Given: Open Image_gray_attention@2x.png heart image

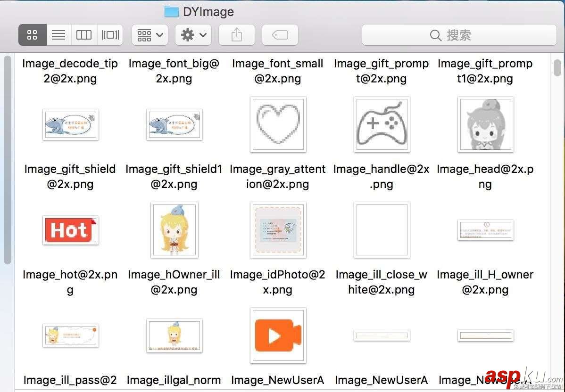Looking at the screenshot, I should (277, 124).
